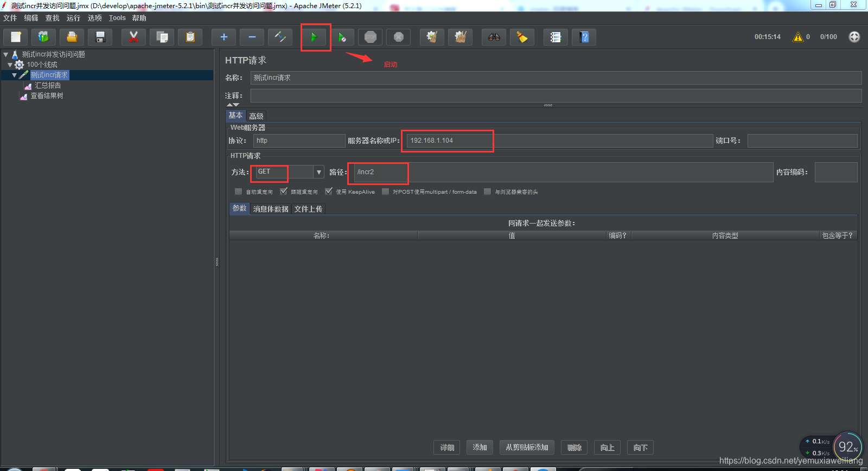
Task: Open search with binoculars icon
Action: (494, 37)
